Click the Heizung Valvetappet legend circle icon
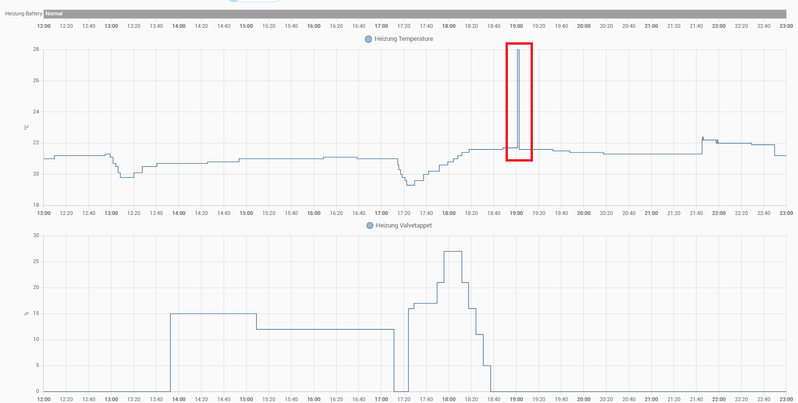This screenshot has width=798, height=403. point(369,226)
